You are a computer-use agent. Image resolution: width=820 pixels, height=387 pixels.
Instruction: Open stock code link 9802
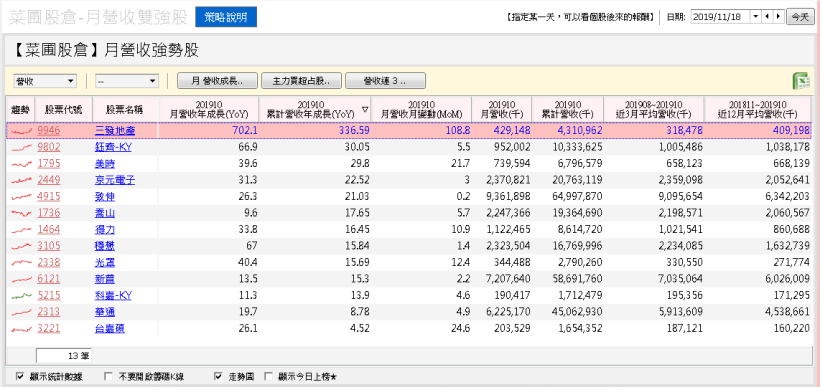pyautogui.click(x=49, y=147)
